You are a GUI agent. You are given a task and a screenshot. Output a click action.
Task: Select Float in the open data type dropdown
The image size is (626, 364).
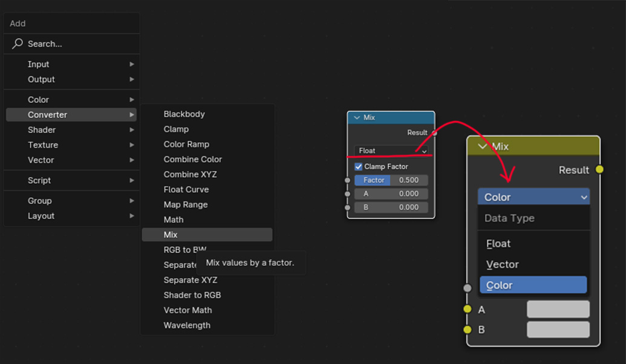coord(533,244)
